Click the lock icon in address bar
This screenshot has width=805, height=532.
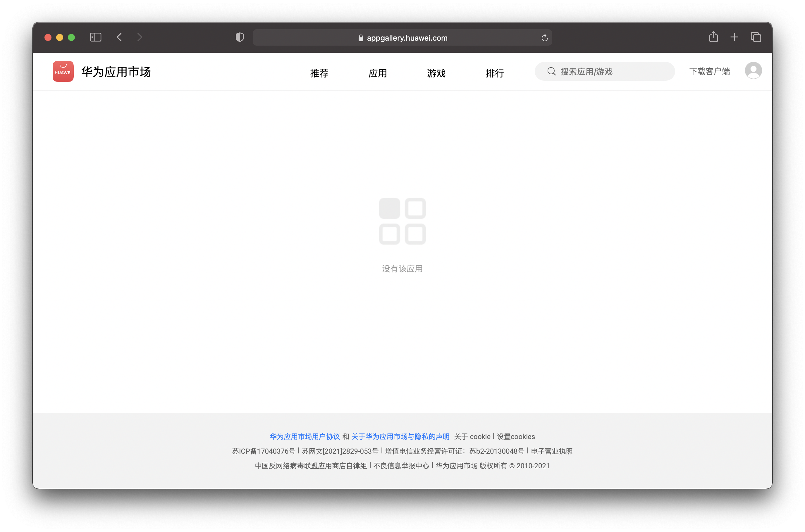[x=361, y=38]
